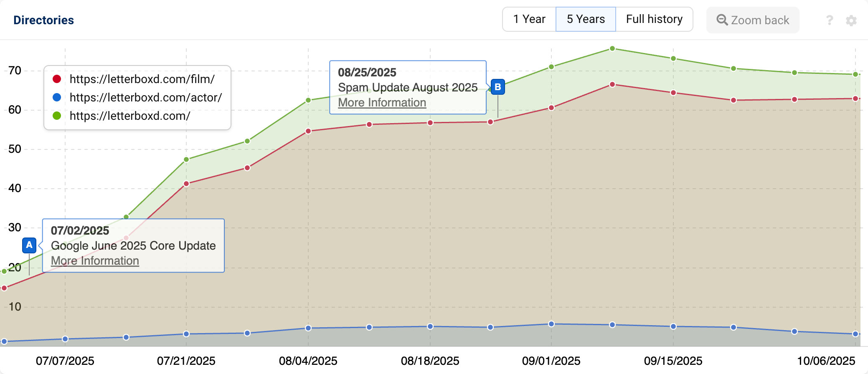Viewport: 868px width, 374px height.
Task: Click event pin marker A
Action: (x=29, y=245)
